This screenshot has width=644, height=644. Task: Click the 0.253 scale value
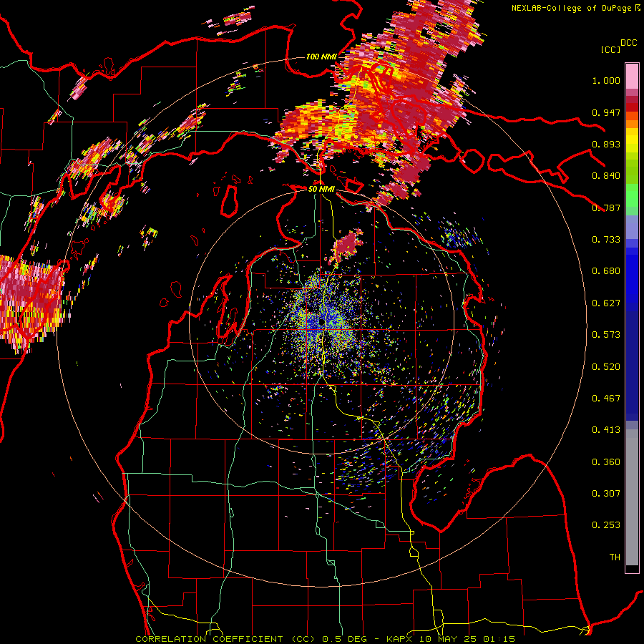point(606,525)
